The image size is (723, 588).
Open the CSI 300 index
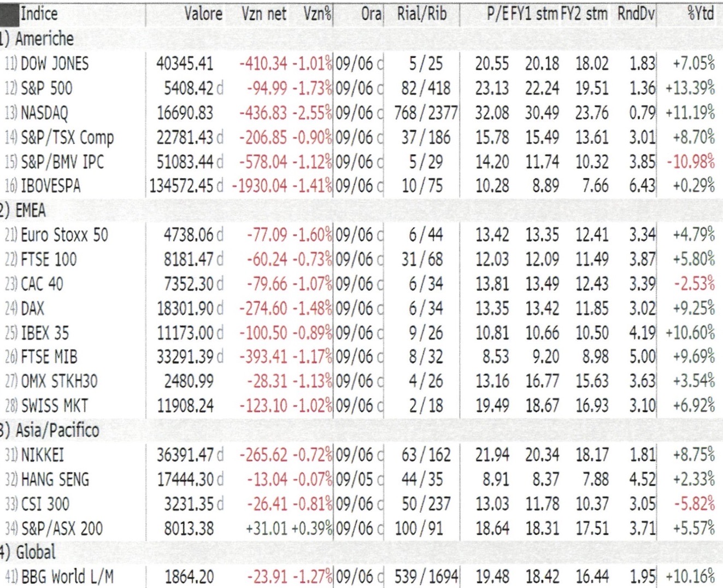coord(45,504)
